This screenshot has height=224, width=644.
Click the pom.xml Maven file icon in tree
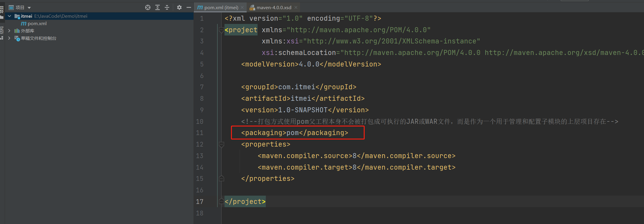[x=24, y=24]
